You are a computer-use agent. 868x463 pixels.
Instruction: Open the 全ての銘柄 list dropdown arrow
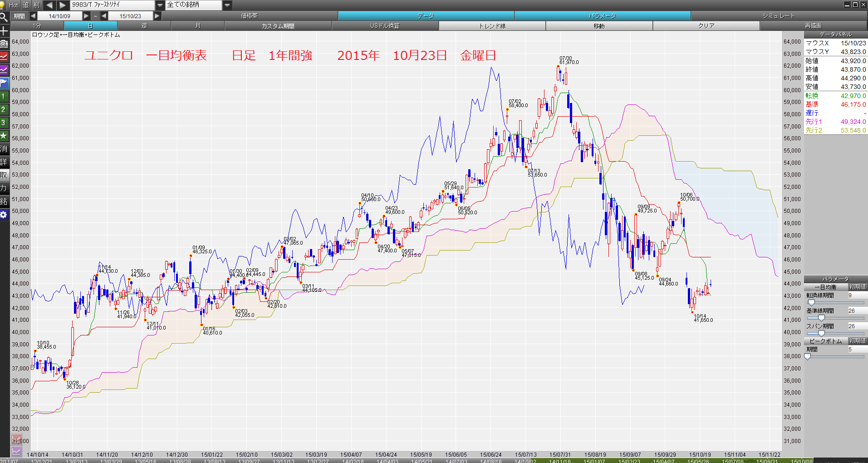click(227, 5)
